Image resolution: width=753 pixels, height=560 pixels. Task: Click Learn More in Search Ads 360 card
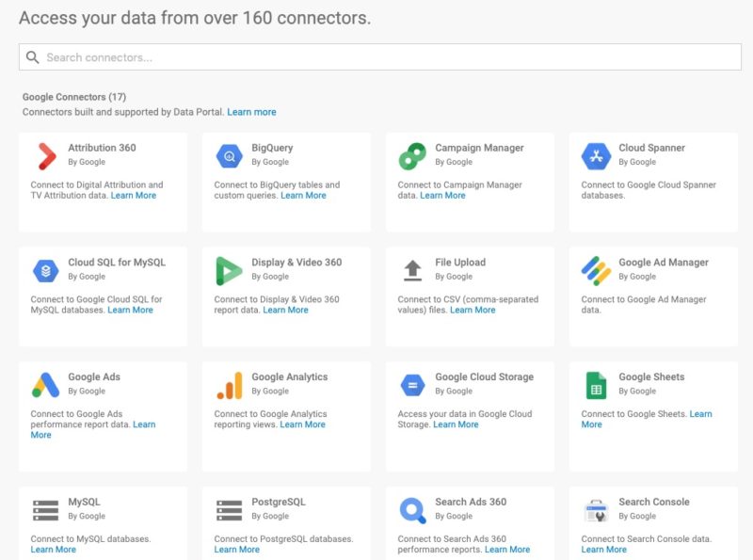tap(506, 550)
